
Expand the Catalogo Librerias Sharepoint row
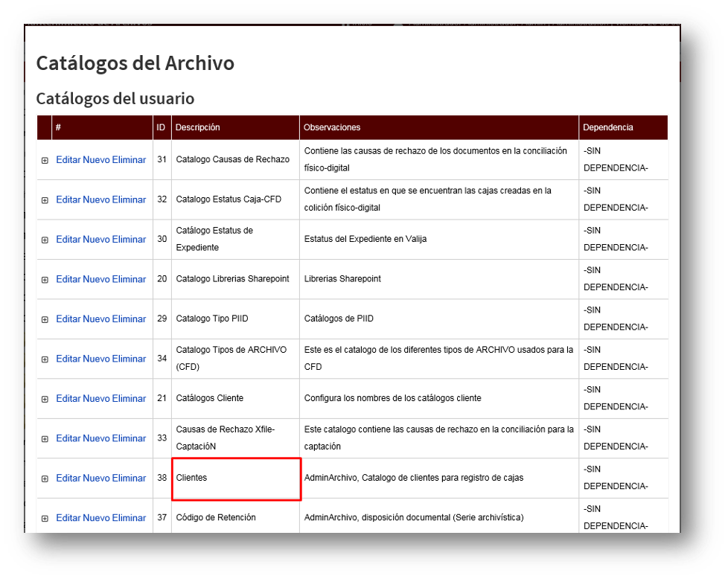pos(45,280)
